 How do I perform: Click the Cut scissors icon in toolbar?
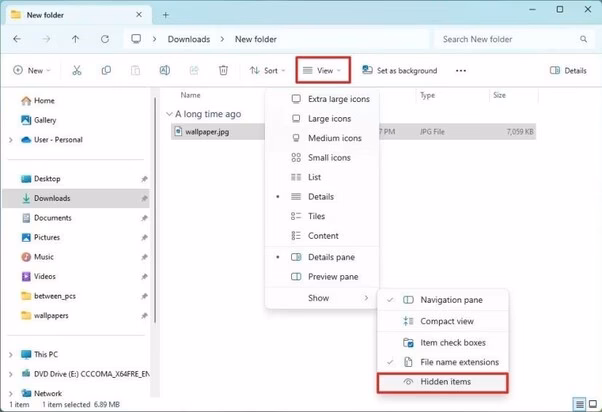76,71
